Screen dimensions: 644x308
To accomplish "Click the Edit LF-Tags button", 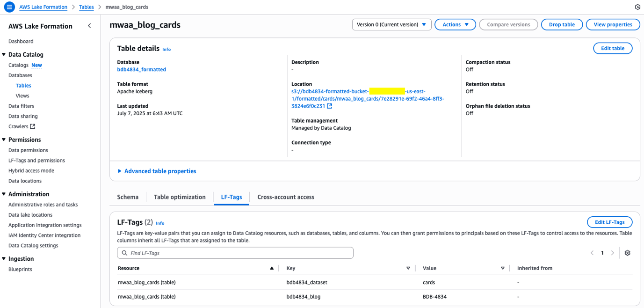I will tap(609, 222).
